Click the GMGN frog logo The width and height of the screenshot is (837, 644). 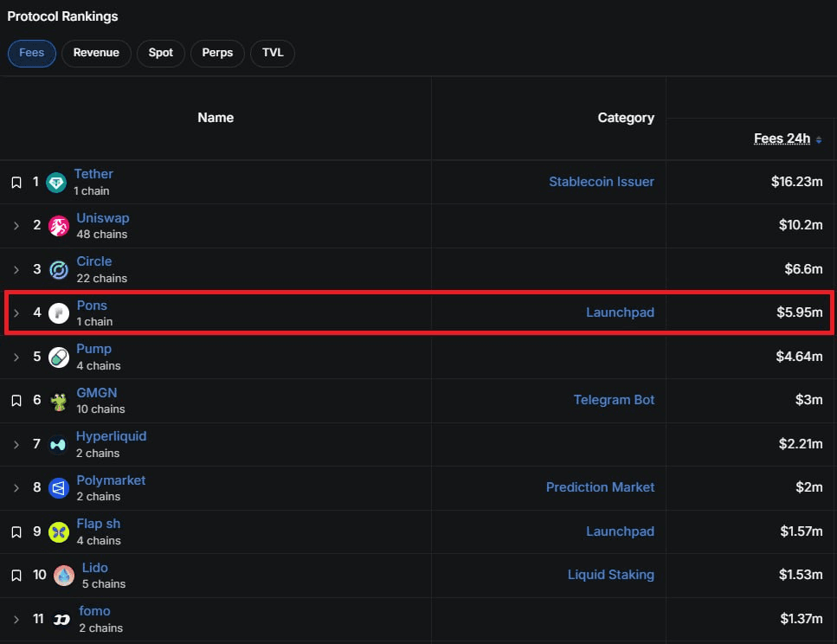pos(59,401)
